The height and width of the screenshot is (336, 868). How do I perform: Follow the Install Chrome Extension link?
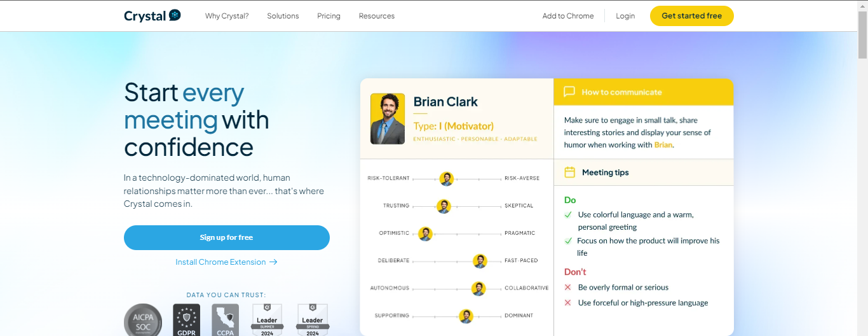[226, 262]
